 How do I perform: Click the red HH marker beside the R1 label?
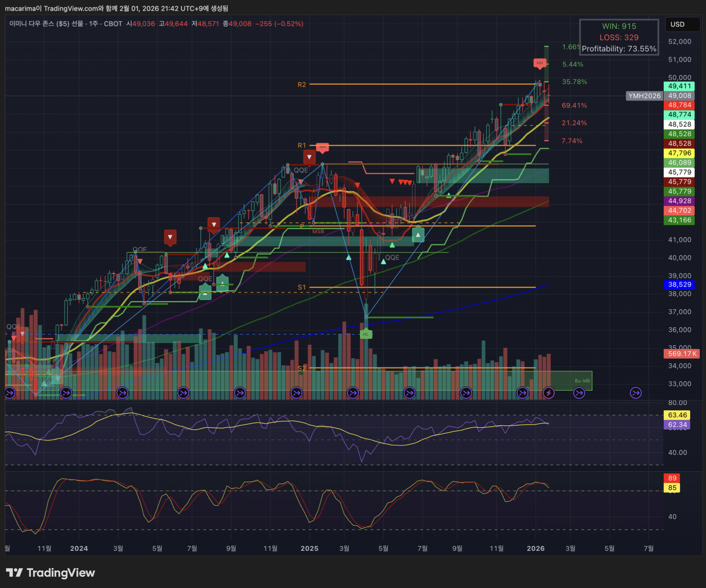tap(323, 147)
